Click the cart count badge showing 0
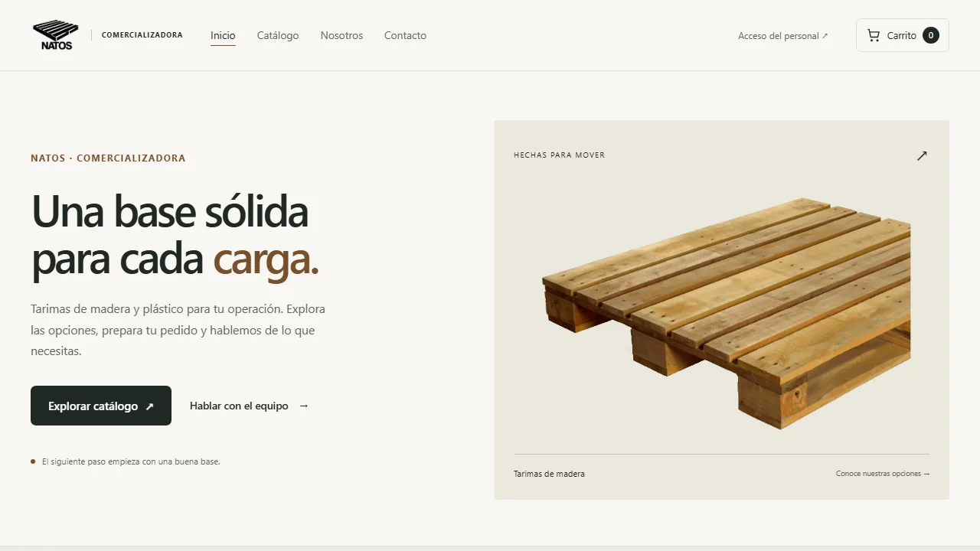 click(931, 35)
